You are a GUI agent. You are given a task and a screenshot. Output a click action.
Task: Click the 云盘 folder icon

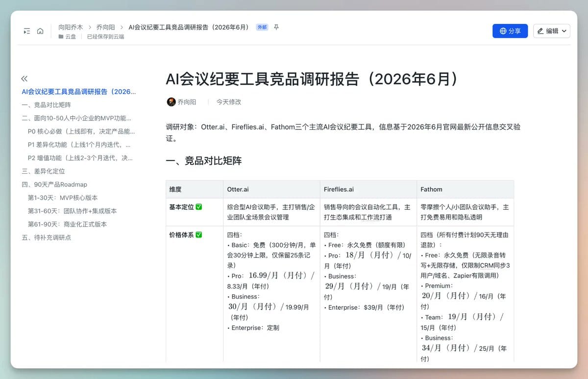point(61,37)
